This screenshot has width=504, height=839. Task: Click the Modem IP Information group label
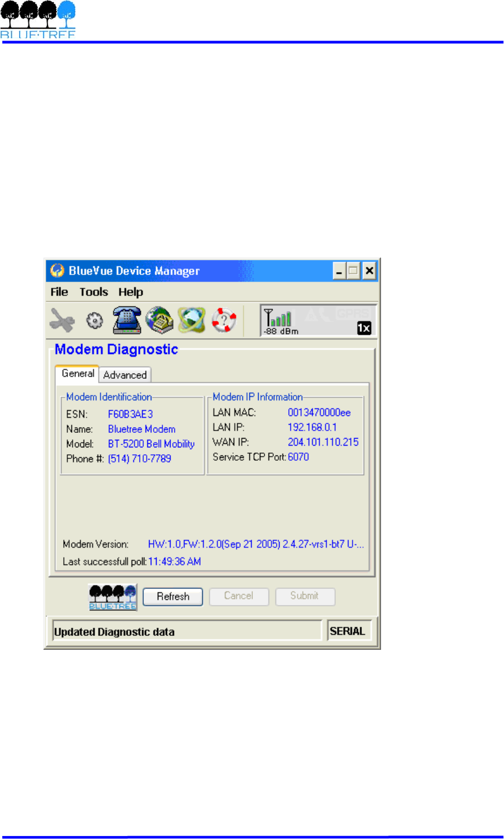pyautogui.click(x=258, y=397)
